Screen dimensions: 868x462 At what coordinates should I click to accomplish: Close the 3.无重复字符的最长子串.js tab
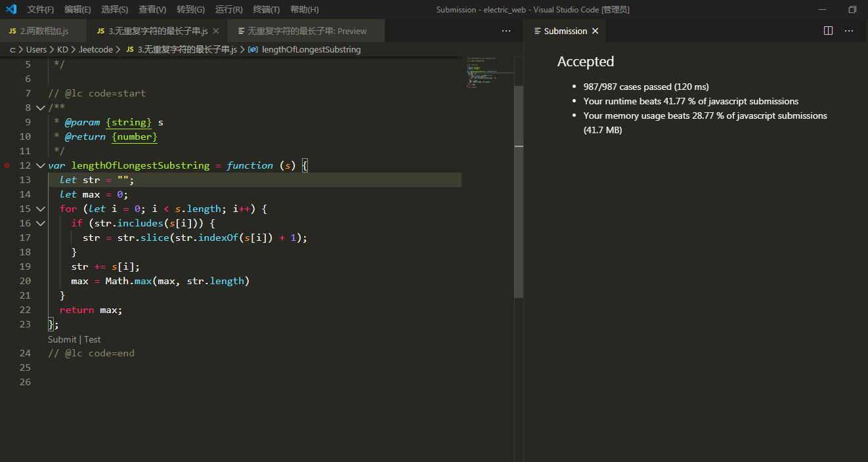216,31
